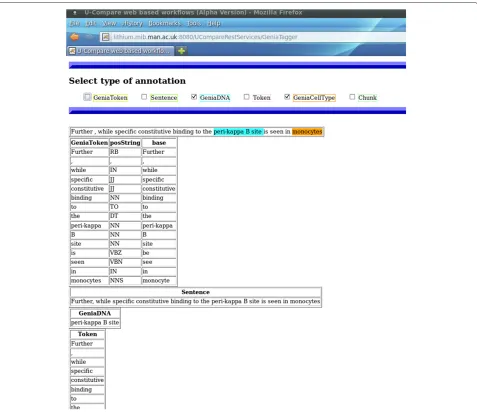Click the base column header
Image resolution: width=477 pixels, height=415 pixels.
pos(159,143)
